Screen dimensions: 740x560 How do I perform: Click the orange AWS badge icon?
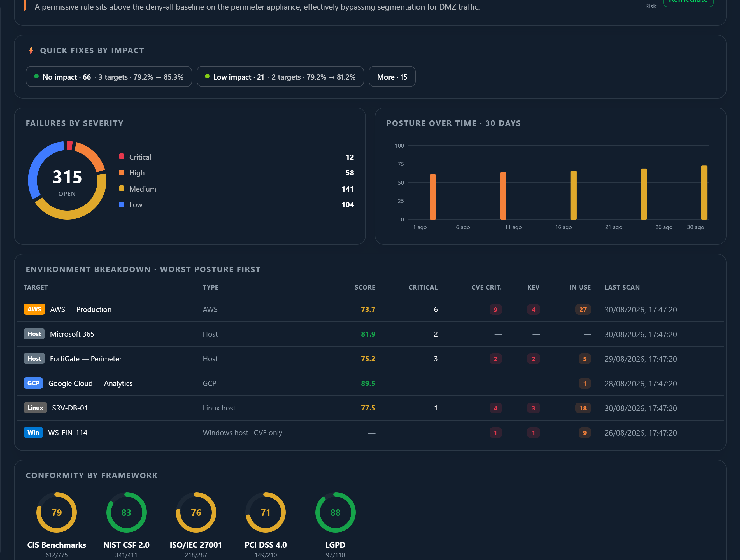pos(34,309)
